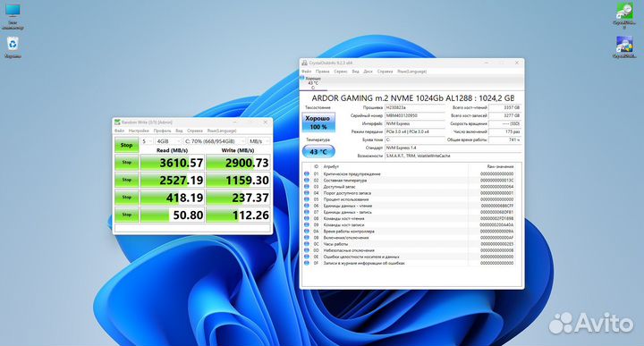Open the drive dropdown showing C: 70%
644x346 pixels.
pos(214,141)
